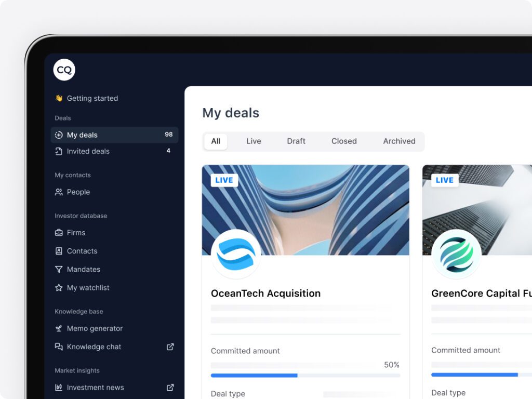Switch to the Archived tab

pos(399,141)
